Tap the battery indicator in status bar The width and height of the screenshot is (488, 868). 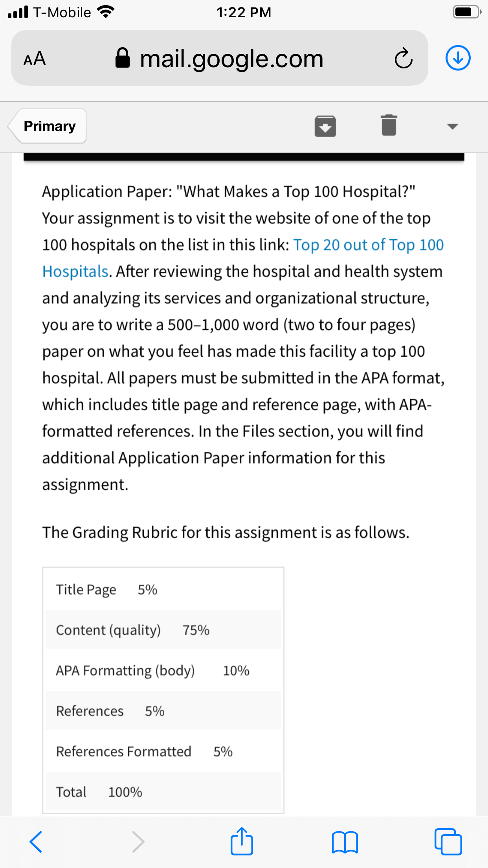pyautogui.click(x=467, y=12)
